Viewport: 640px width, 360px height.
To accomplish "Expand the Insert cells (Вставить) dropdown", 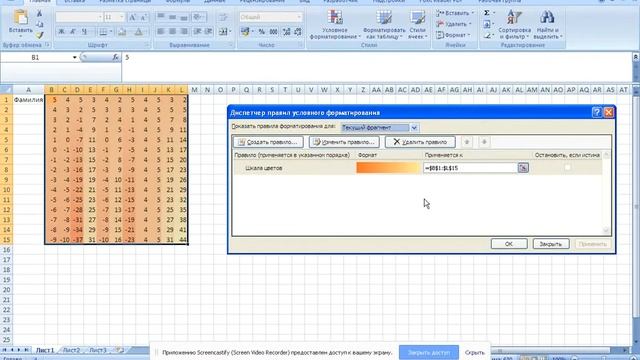I will click(473, 13).
